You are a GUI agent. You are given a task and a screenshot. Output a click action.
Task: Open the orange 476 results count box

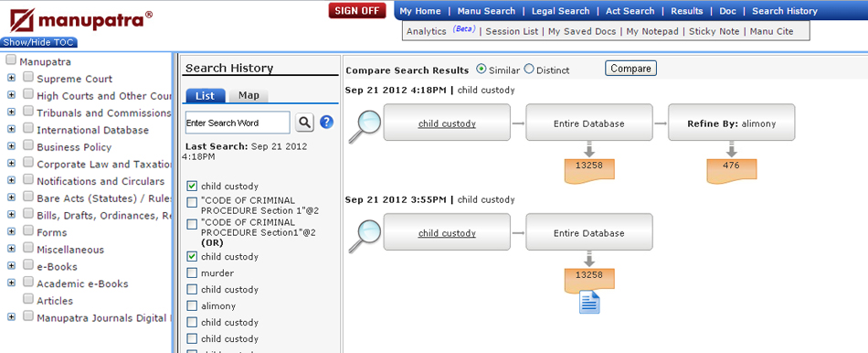coord(731,170)
